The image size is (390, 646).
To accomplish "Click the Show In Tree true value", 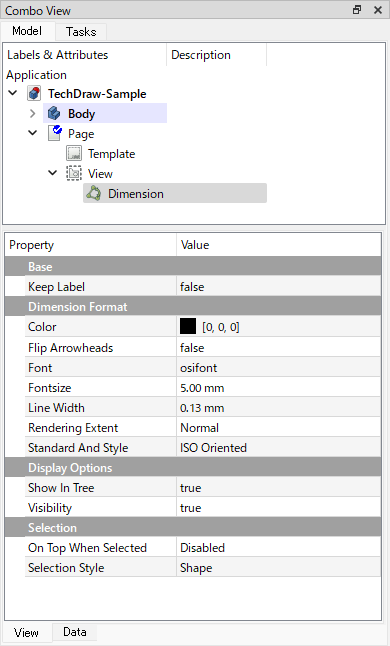I will 278,488.
